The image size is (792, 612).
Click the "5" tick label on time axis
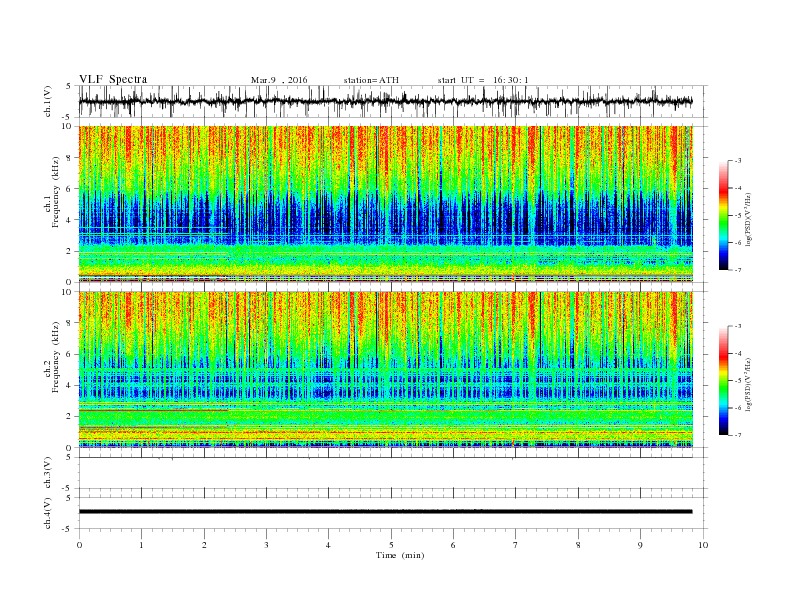click(391, 545)
